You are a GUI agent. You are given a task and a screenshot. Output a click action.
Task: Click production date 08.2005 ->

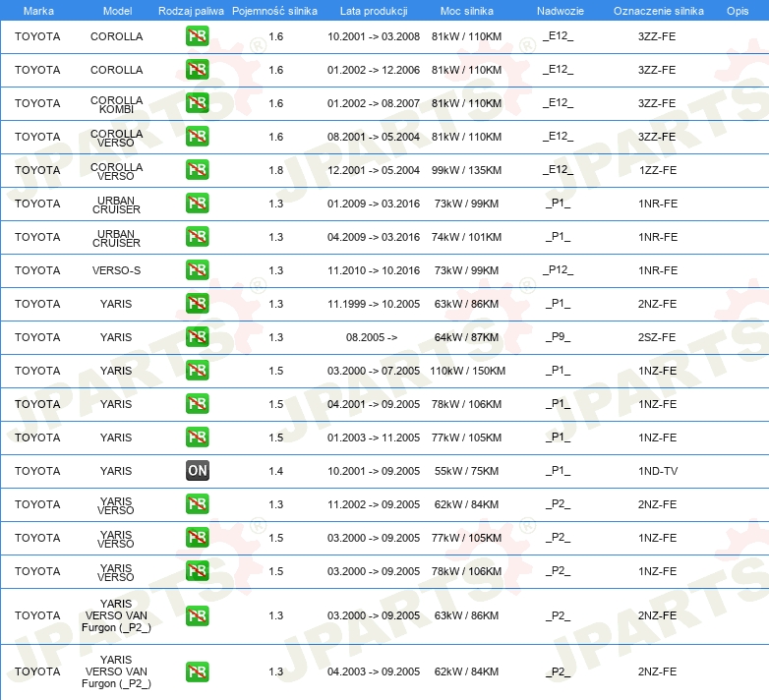point(372,337)
